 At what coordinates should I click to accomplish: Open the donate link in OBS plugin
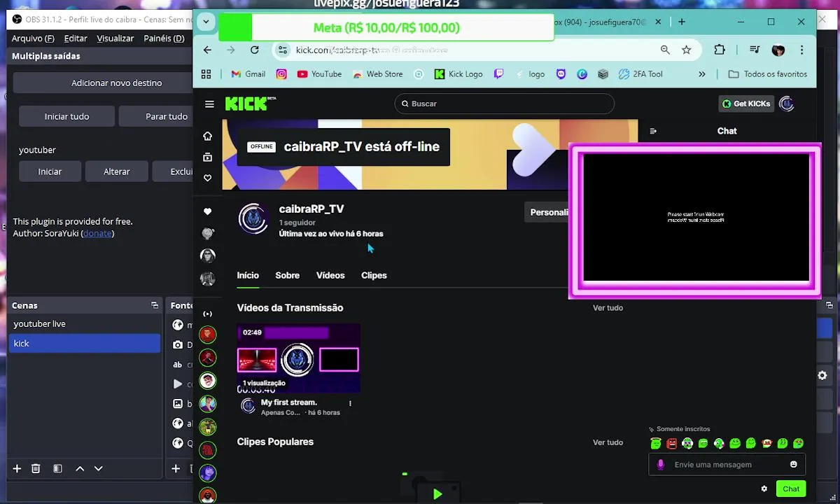pos(97,233)
